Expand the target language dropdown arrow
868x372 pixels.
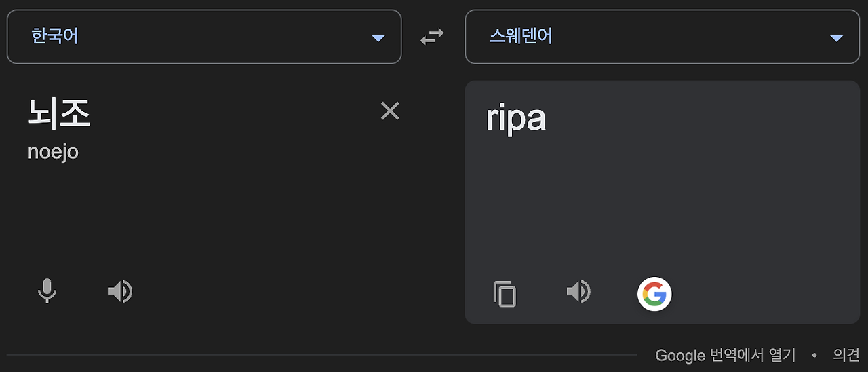point(837,38)
